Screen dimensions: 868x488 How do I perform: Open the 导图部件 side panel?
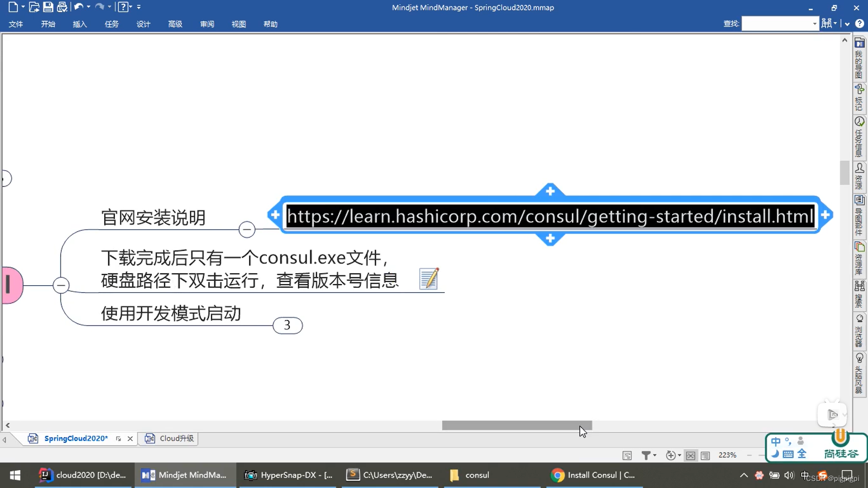click(859, 216)
